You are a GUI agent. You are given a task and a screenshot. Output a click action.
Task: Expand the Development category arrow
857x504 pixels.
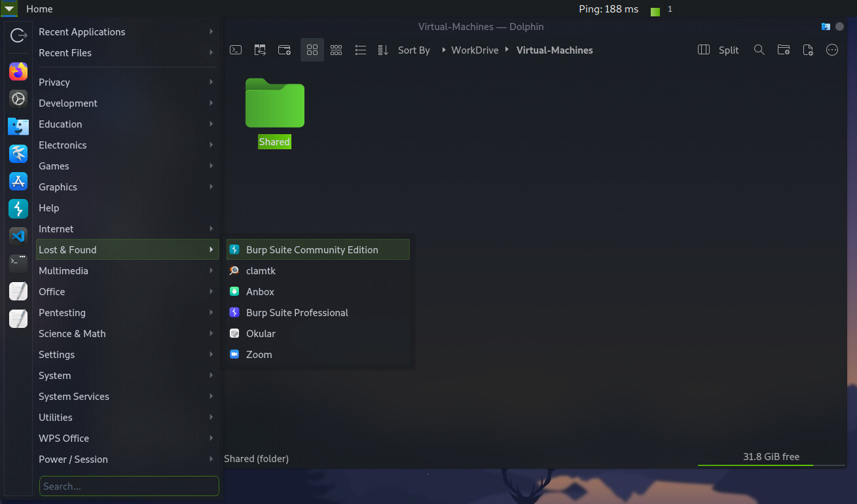coord(211,103)
